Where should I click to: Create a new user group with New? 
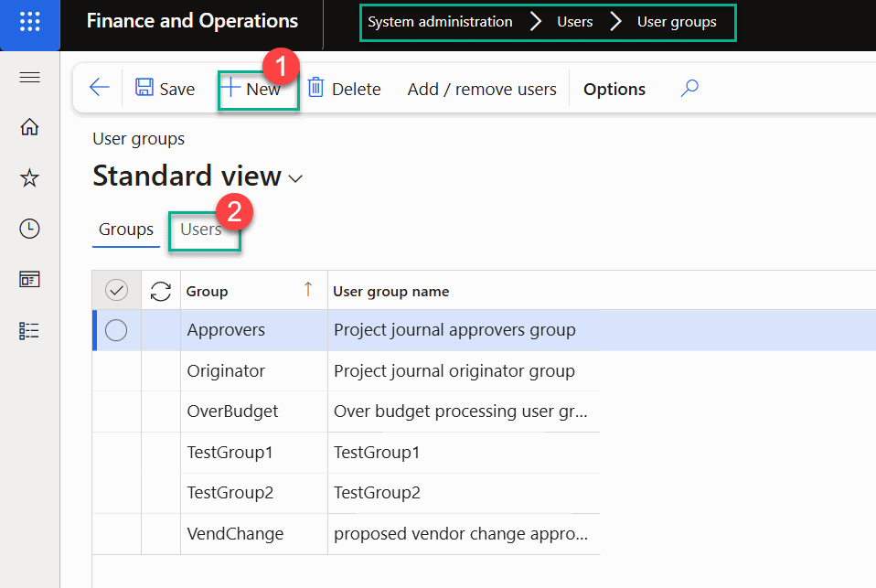(251, 89)
